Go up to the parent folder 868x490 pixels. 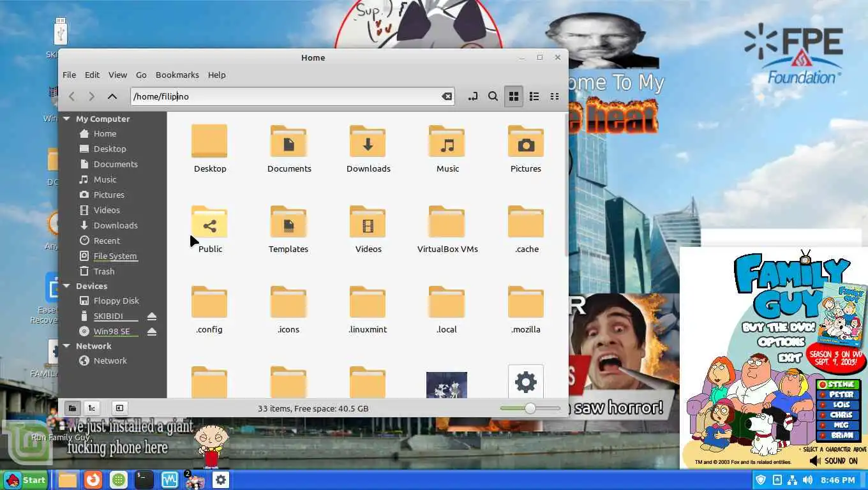112,96
